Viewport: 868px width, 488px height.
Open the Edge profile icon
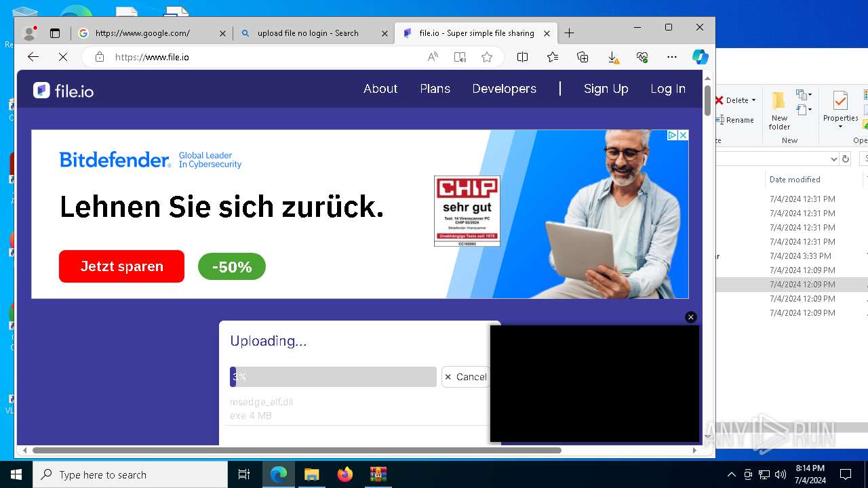click(x=29, y=33)
